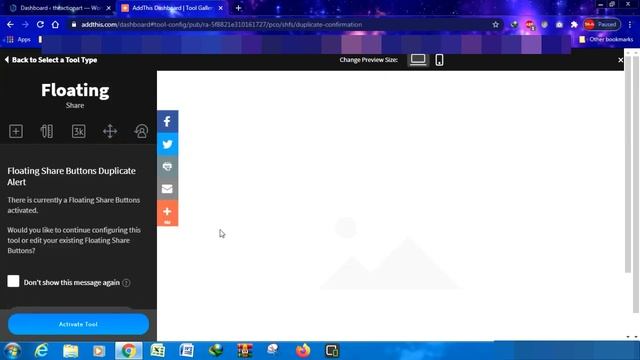Image resolution: width=640 pixels, height=360 pixels.
Task: Launch Internet Explorer from the taskbar
Action: (42, 351)
